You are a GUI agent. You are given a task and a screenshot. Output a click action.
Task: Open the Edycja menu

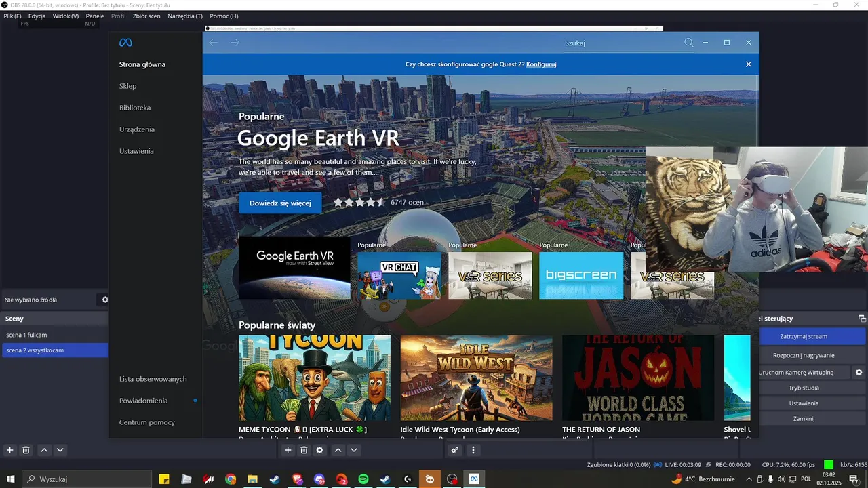pos(37,16)
